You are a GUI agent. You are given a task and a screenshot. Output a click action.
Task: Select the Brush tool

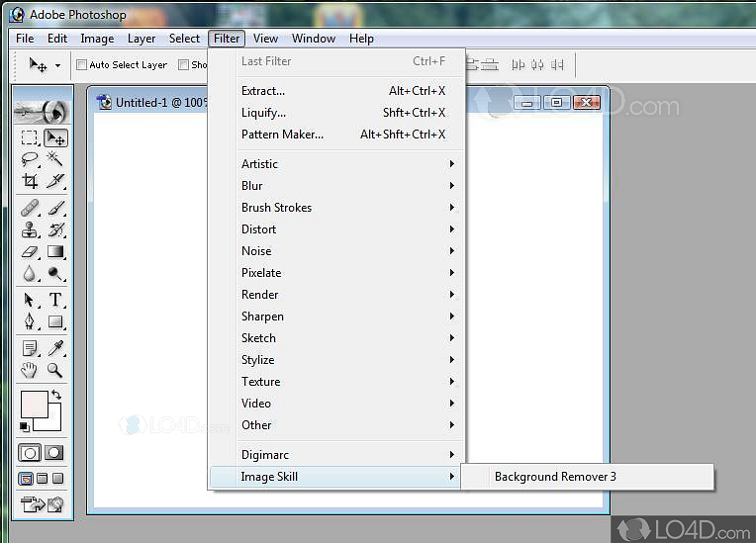click(55, 208)
